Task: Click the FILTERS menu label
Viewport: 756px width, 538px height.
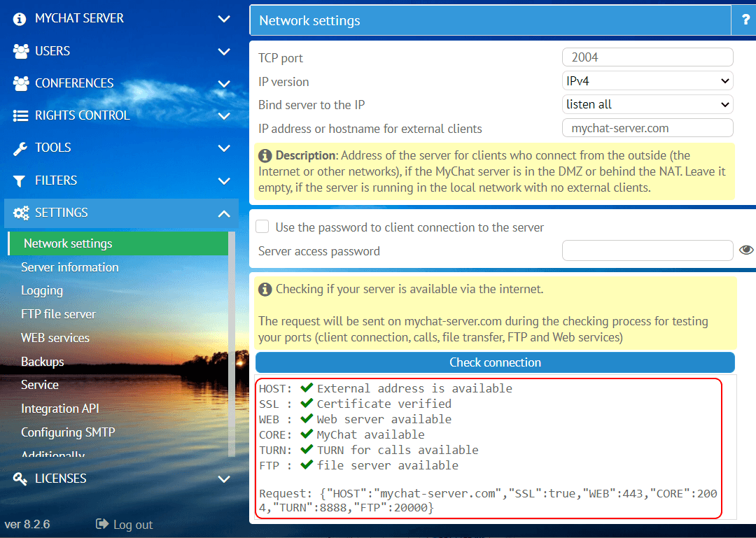Action: click(x=56, y=180)
